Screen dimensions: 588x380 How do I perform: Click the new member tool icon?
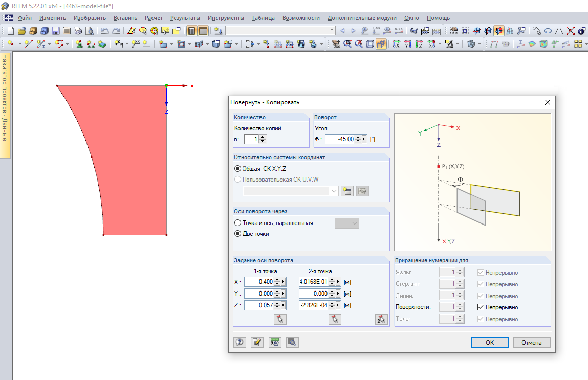(x=41, y=44)
